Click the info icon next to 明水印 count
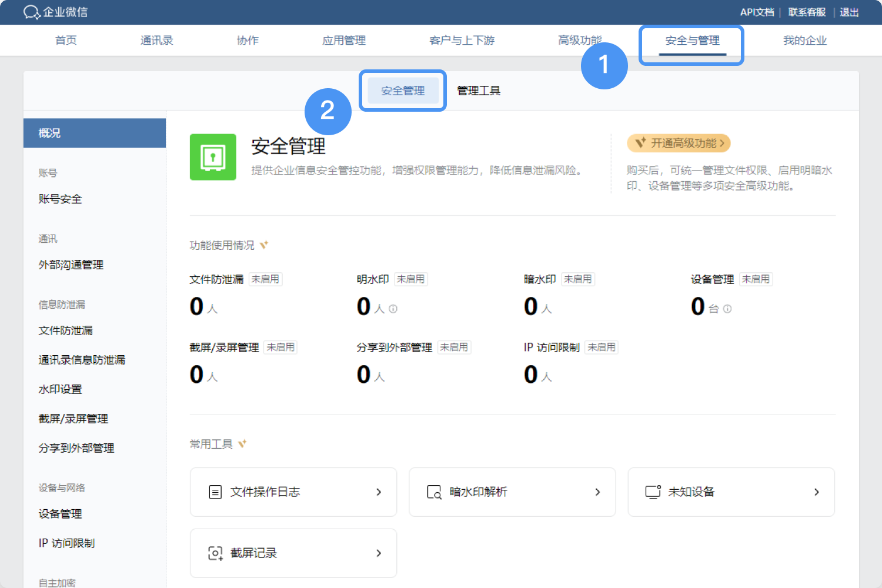The height and width of the screenshot is (588, 882). (393, 309)
